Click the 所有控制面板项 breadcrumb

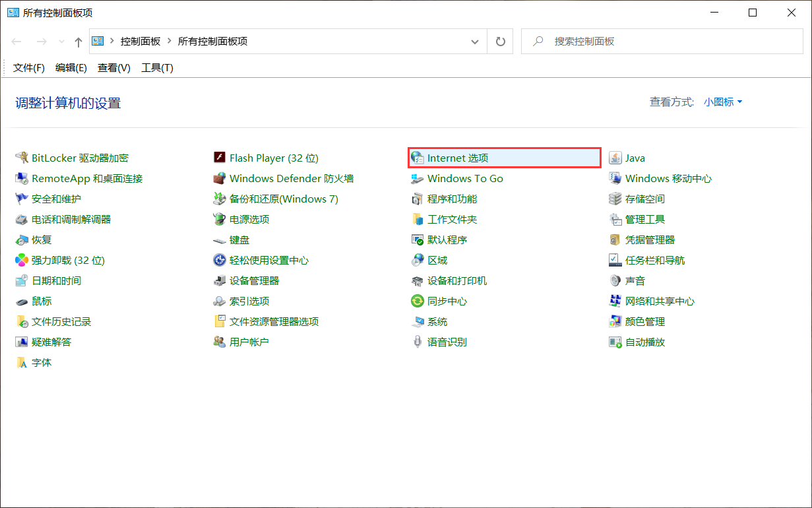tap(213, 41)
